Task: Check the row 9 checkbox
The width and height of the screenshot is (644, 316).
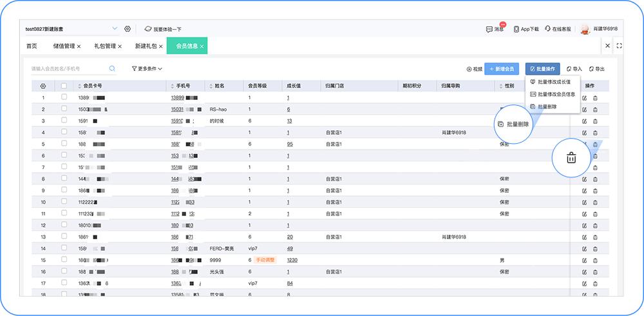Action: (x=64, y=190)
